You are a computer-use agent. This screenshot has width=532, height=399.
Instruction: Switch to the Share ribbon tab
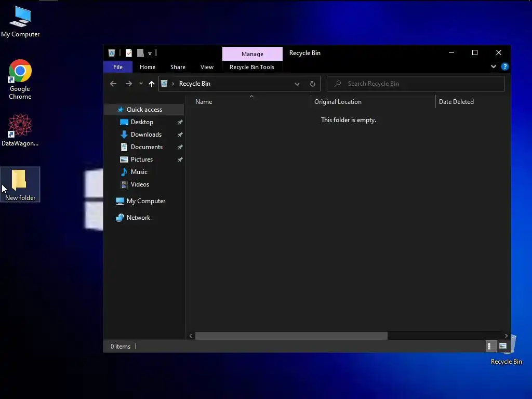178,67
